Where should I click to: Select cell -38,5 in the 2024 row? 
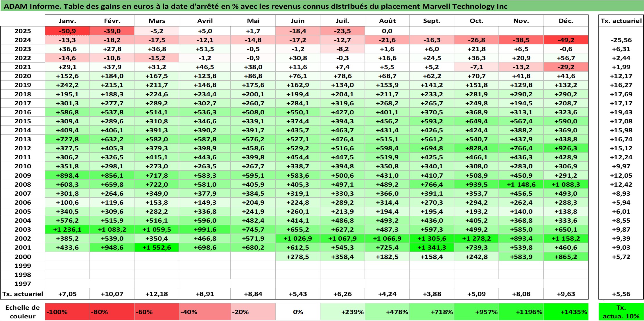click(521, 40)
